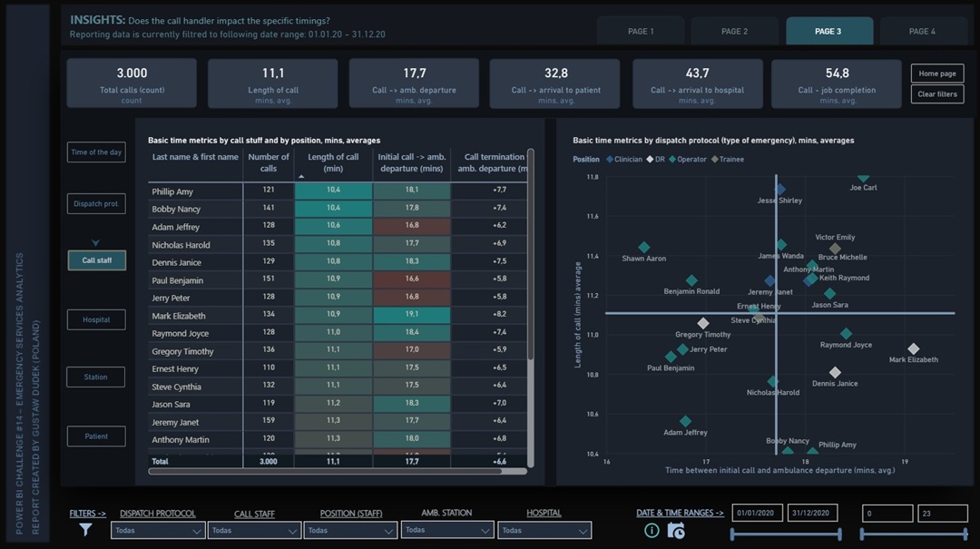Click the start date field 01/01/2020
The width and height of the screenshot is (980, 549).
[x=757, y=514]
